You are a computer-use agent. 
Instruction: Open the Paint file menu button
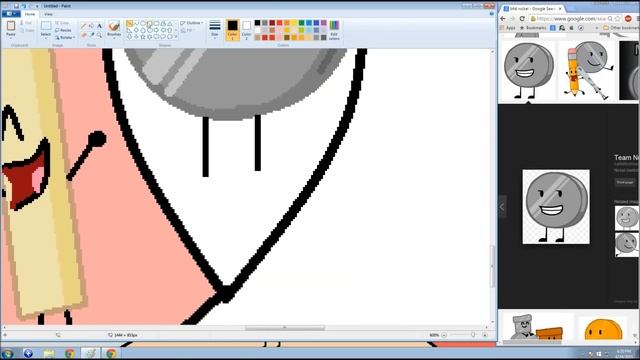click(11, 14)
